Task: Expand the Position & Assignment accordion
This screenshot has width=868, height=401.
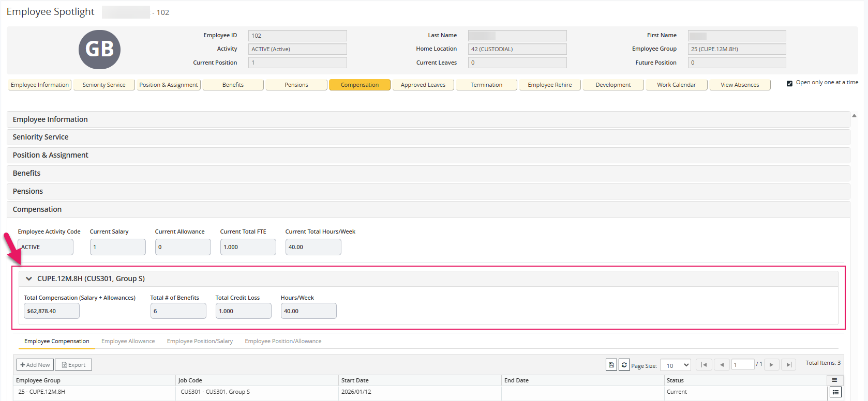Action: pyautogui.click(x=428, y=155)
